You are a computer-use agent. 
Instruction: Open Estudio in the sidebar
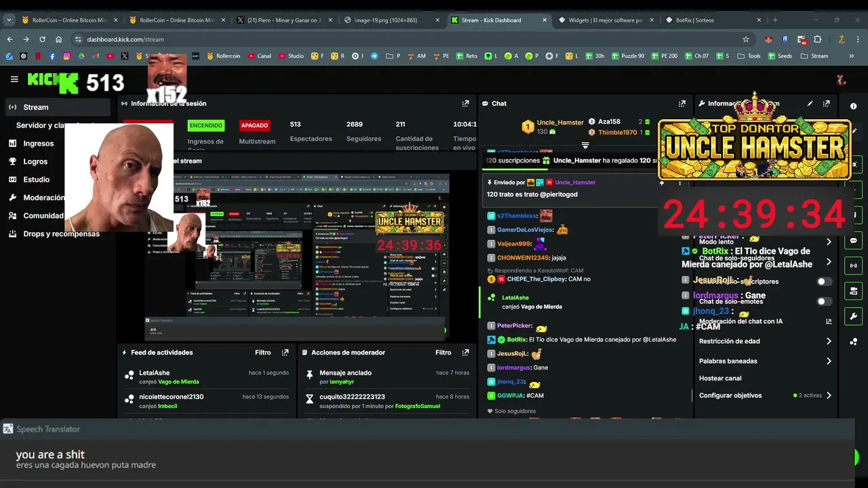point(36,180)
